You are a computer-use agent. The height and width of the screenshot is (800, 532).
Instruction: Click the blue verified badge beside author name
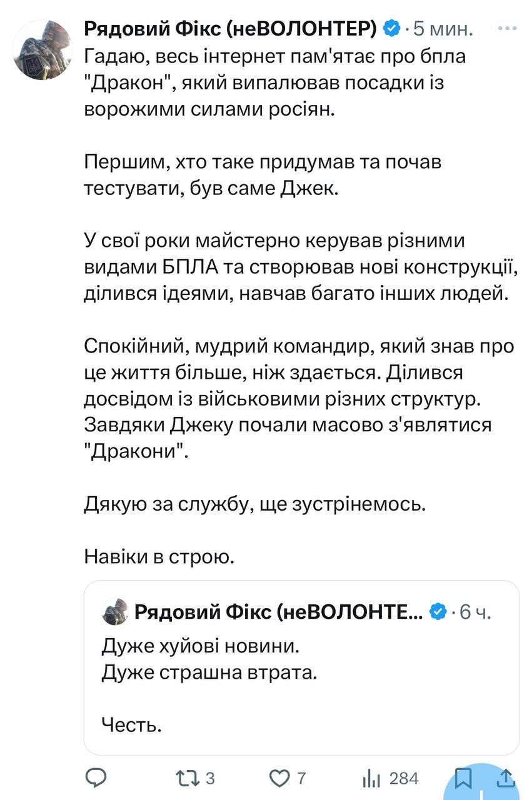tap(391, 28)
